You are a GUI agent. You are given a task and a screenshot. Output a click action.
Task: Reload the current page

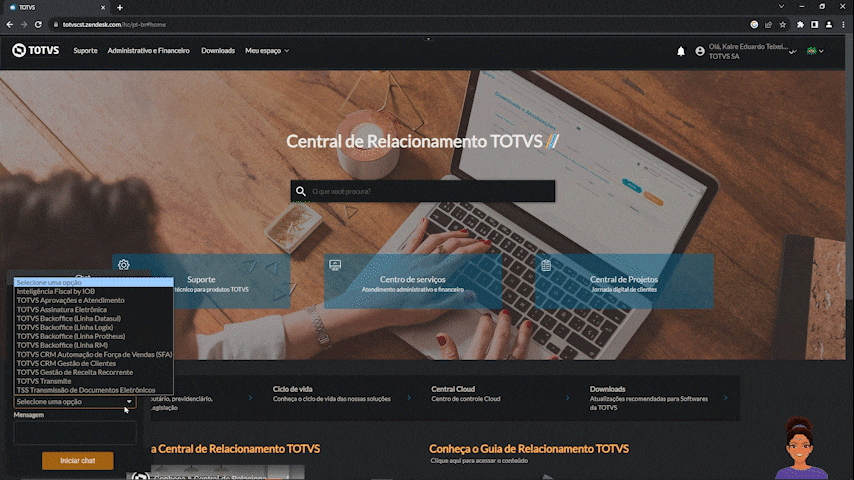pos(38,25)
